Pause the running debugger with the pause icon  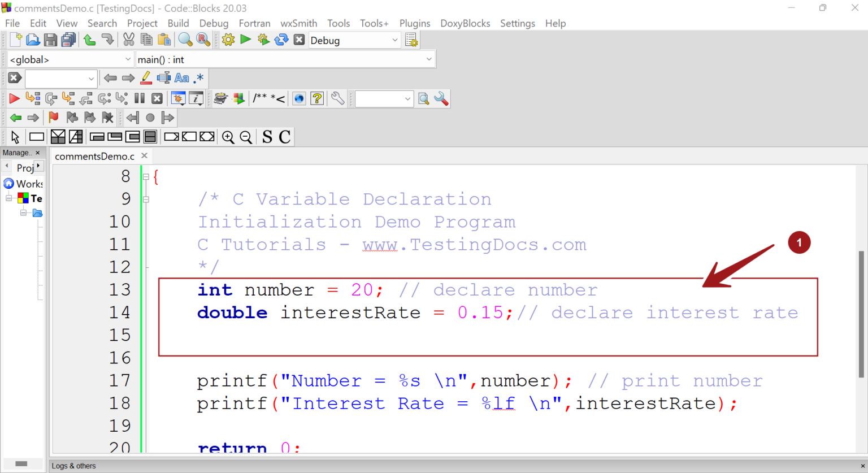tap(139, 98)
